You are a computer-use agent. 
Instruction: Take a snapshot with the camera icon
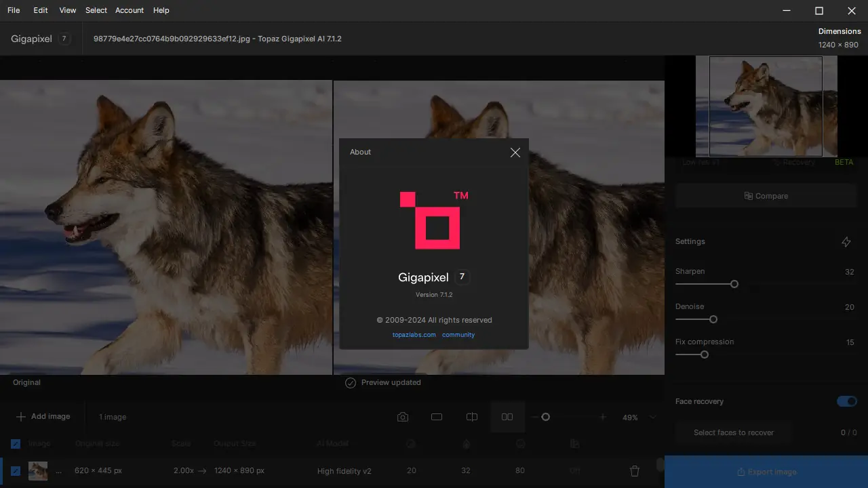tap(403, 417)
